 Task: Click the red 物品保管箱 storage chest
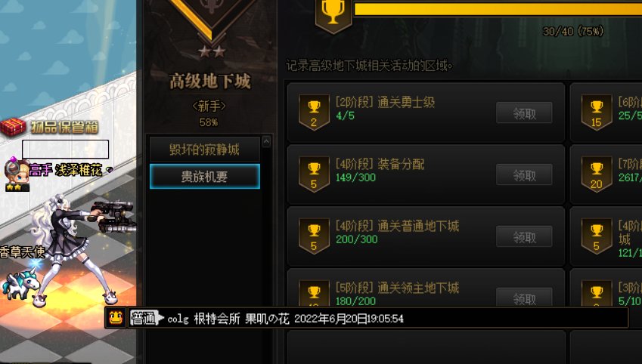click(13, 127)
